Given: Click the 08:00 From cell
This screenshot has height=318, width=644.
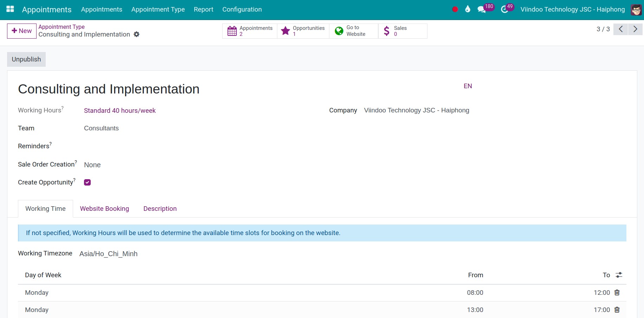Looking at the screenshot, I should click(475, 293).
